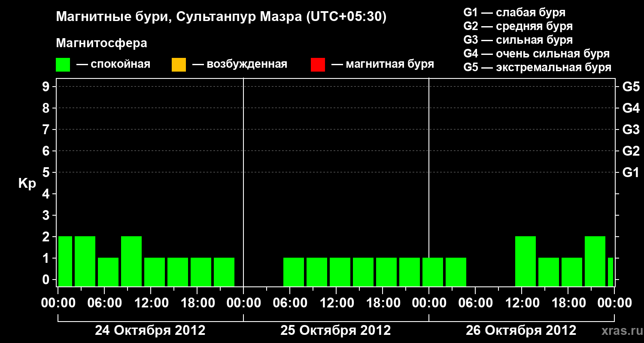Select the chart title 'Магнитные бури, Сультанпур Мазра'
This screenshot has width=644, height=343.
click(x=178, y=18)
